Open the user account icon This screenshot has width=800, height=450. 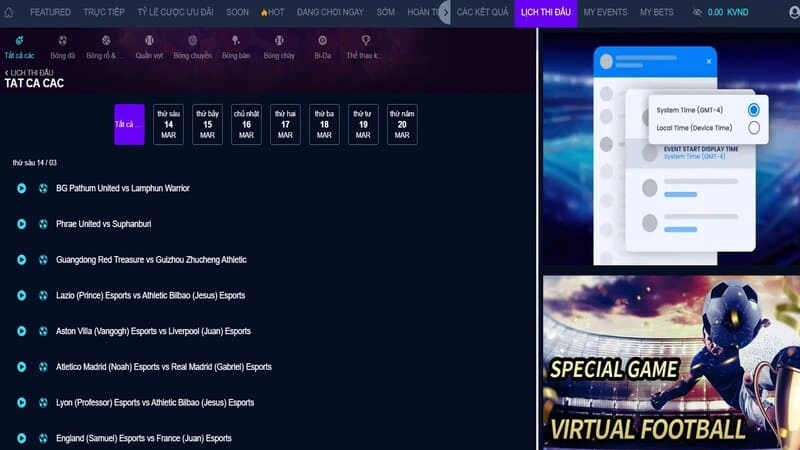(794, 12)
